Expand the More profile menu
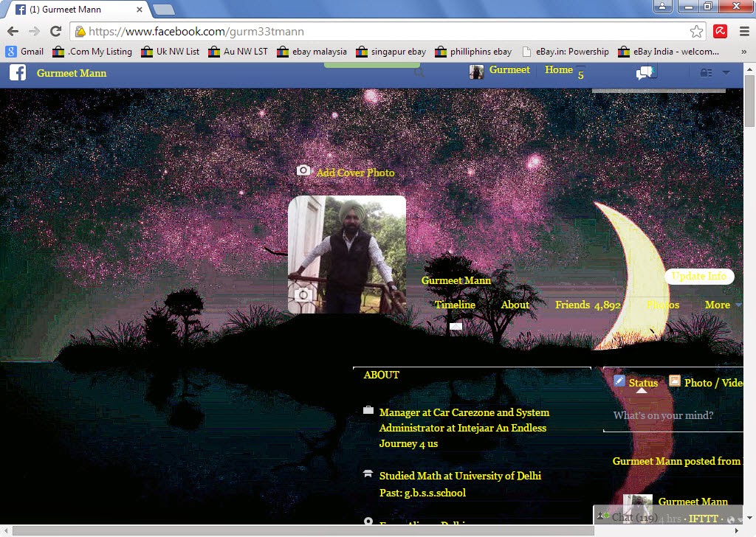Image resolution: width=756 pixels, height=537 pixels. [722, 305]
